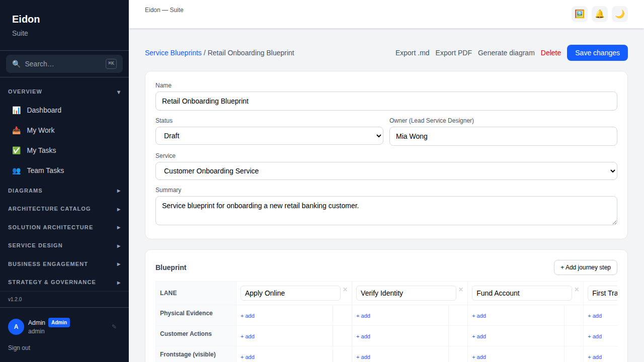Image resolution: width=644 pixels, height=362 pixels.
Task: Click the Owner field containing Mia Wong
Action: [x=503, y=136]
